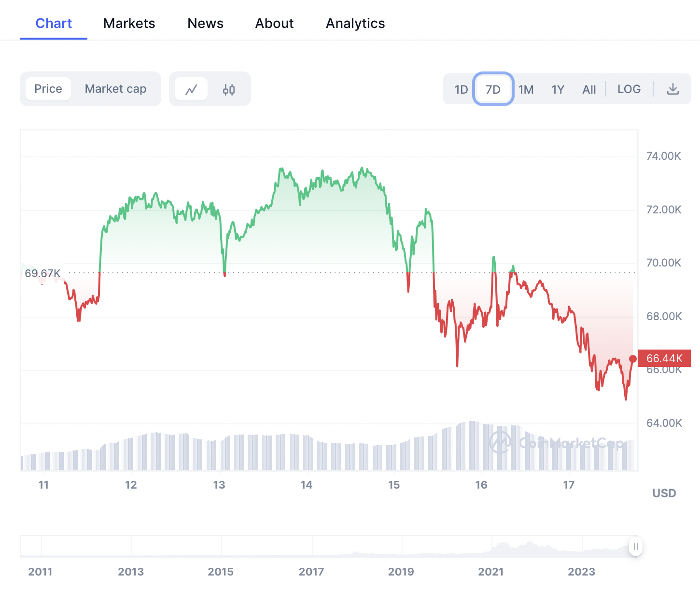Screen dimensions: 700x590
Task: Select the line chart icon
Action: click(191, 89)
